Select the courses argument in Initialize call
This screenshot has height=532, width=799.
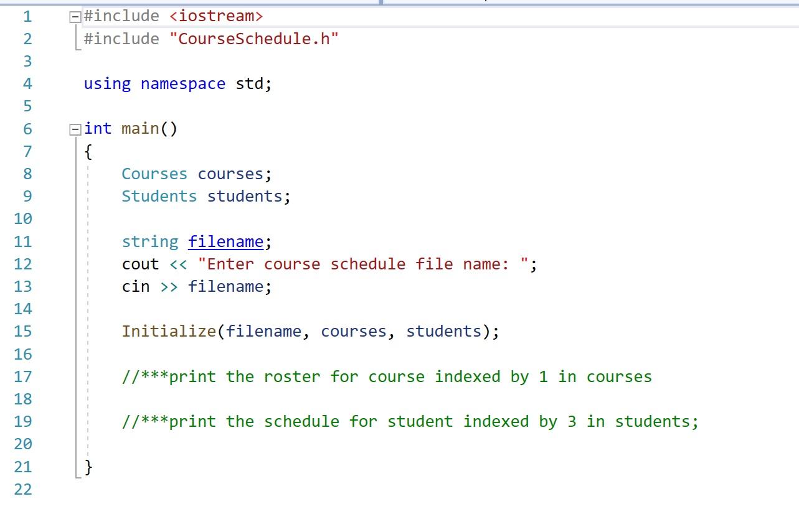(353, 331)
